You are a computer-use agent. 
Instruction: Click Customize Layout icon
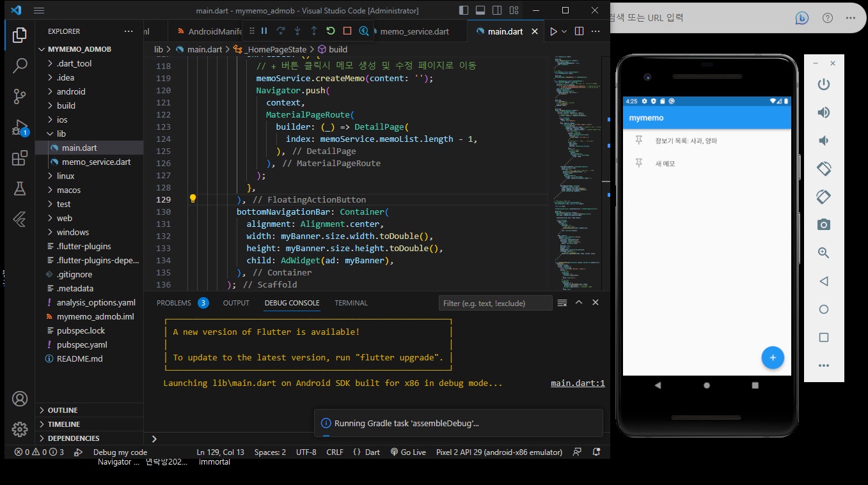pos(514,10)
